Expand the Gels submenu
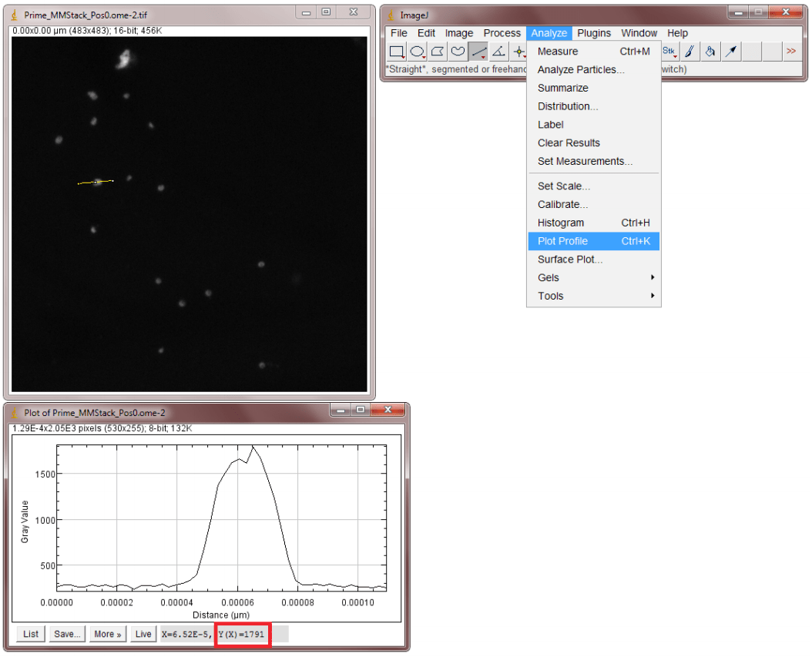The height and width of the screenshot is (657, 812). [593, 278]
